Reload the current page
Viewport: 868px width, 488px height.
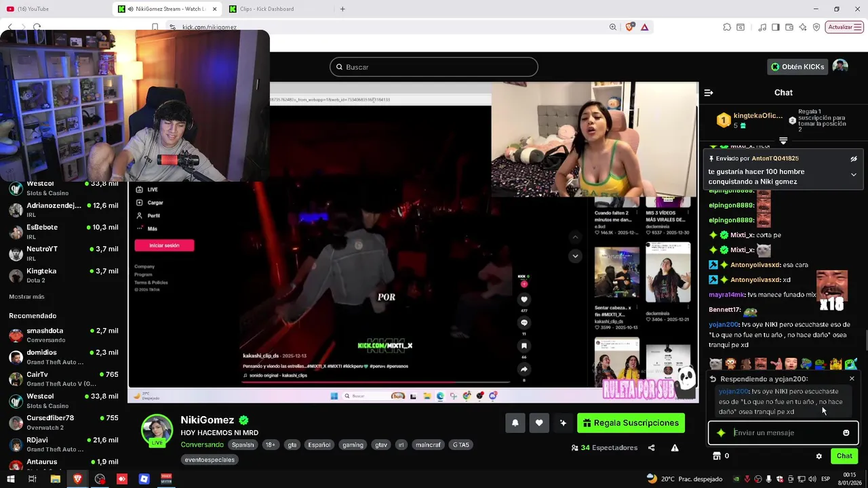tap(37, 27)
